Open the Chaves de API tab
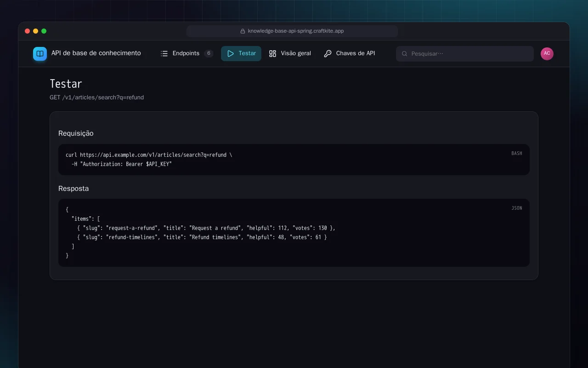This screenshot has width=588, height=368. [x=350, y=53]
